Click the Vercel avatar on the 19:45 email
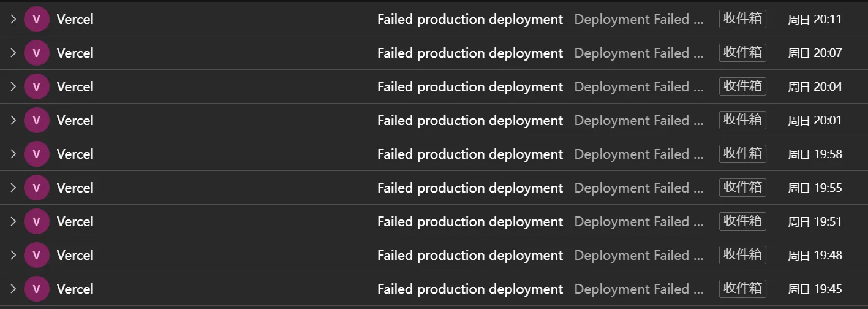Screen dimensions: 868x309 click(x=36, y=289)
